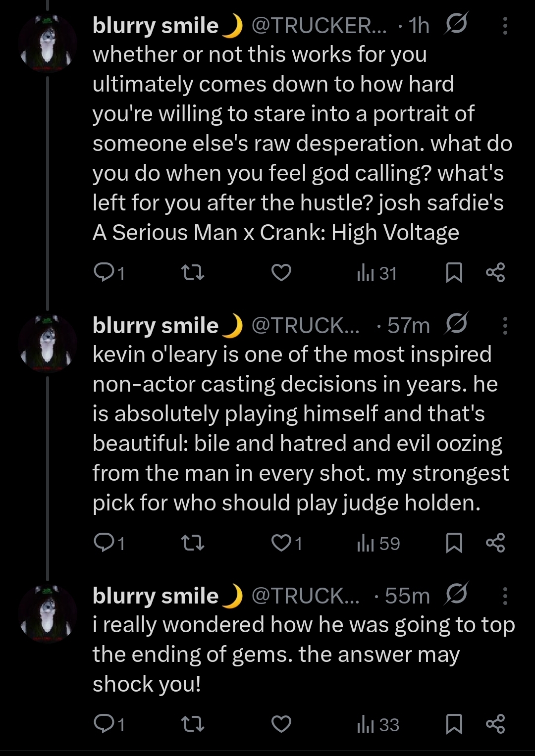View analytics showing 59 views
The width and height of the screenshot is (535, 756).
tap(378, 544)
